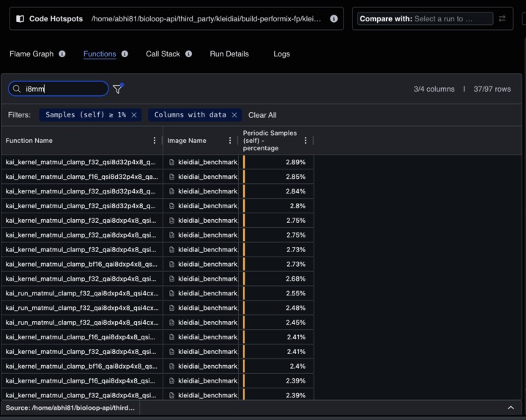Click file icon in the 2.45% row
Viewport: 526px width, 420px height.
(171, 323)
